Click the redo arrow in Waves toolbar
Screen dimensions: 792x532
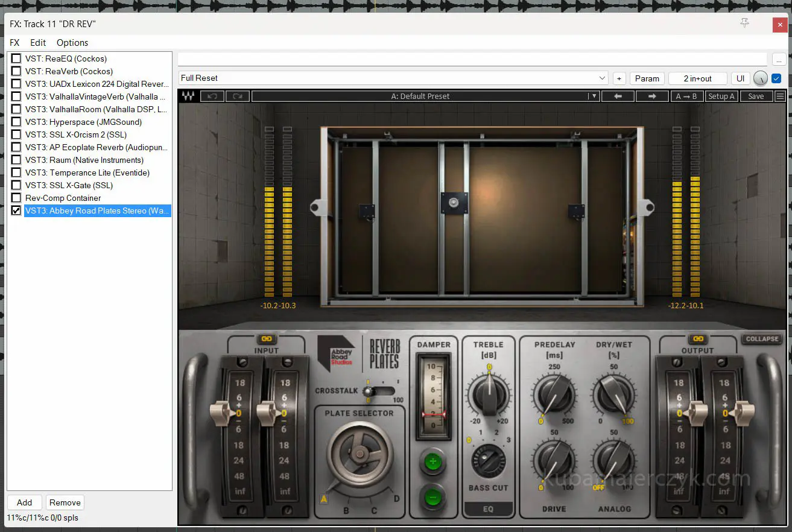tap(238, 97)
